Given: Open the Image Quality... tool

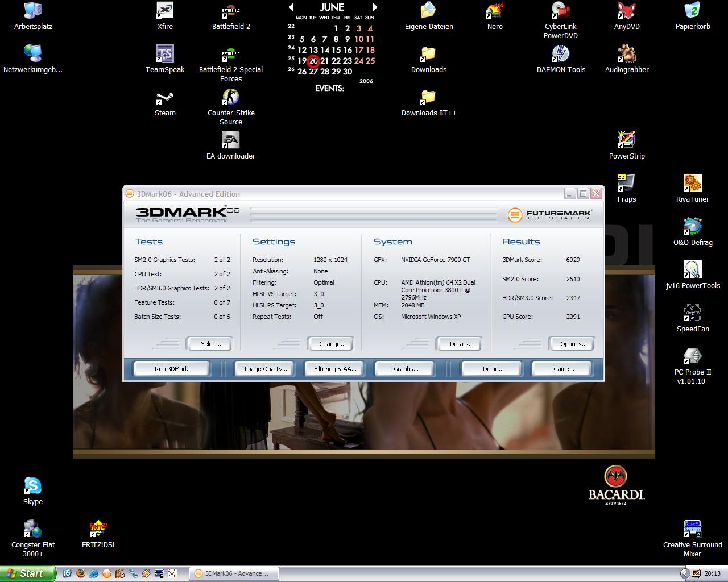Looking at the screenshot, I should coord(265,369).
